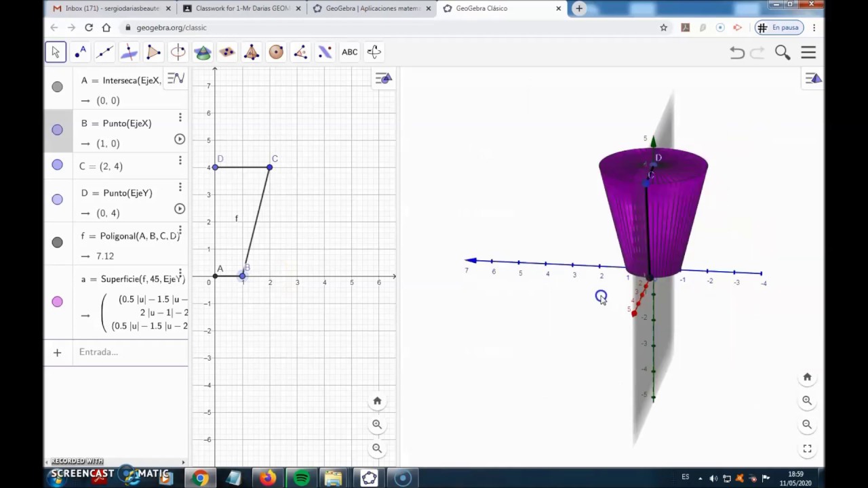
Task: Switch to the Inbox Gmail tab
Action: [113, 9]
